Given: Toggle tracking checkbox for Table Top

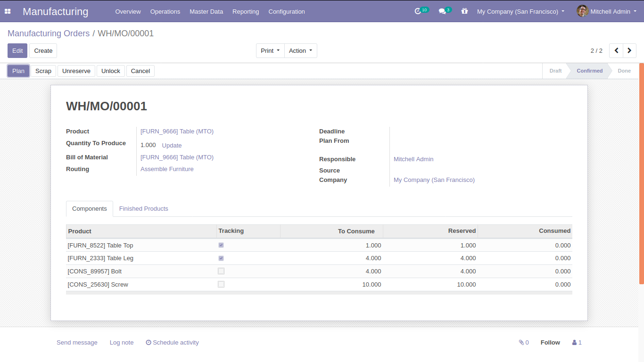Looking at the screenshot, I should [221, 245].
